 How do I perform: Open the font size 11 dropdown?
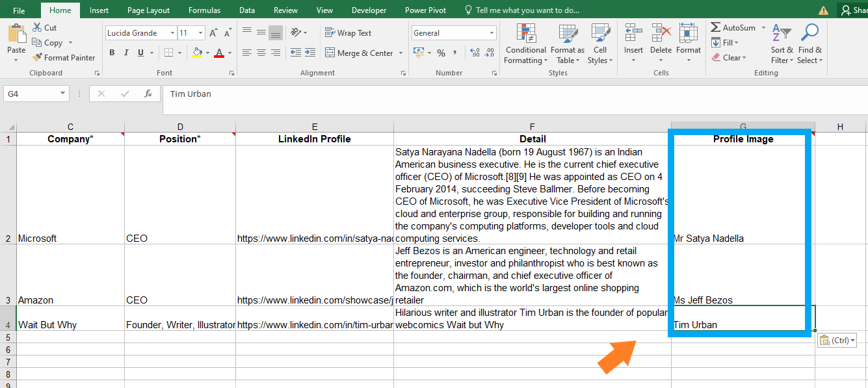[x=200, y=33]
